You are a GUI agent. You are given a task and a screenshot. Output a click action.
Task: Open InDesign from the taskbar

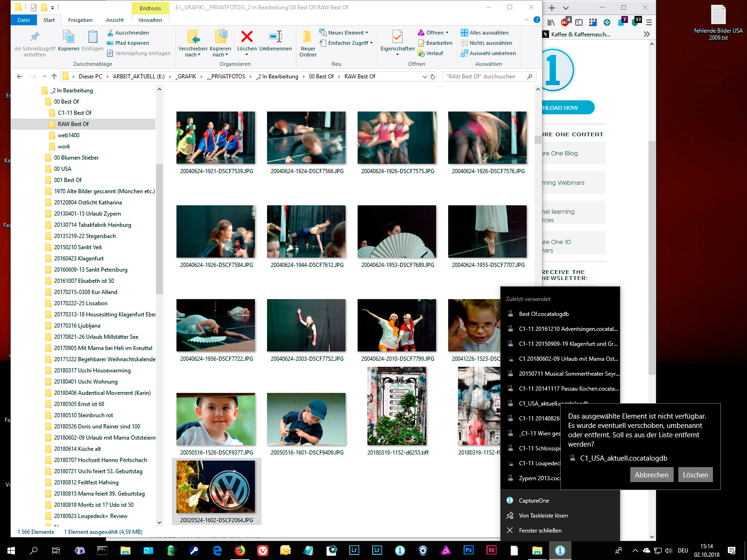pos(491,551)
